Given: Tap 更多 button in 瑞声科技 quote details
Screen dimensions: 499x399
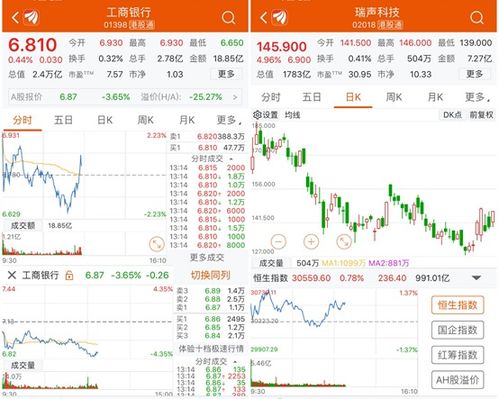Looking at the screenshot, I should point(474,74).
